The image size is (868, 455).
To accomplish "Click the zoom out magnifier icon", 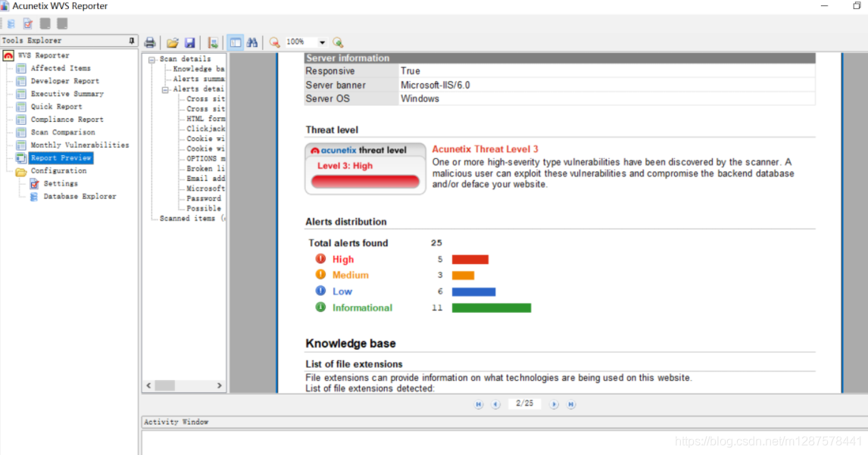I will [275, 42].
